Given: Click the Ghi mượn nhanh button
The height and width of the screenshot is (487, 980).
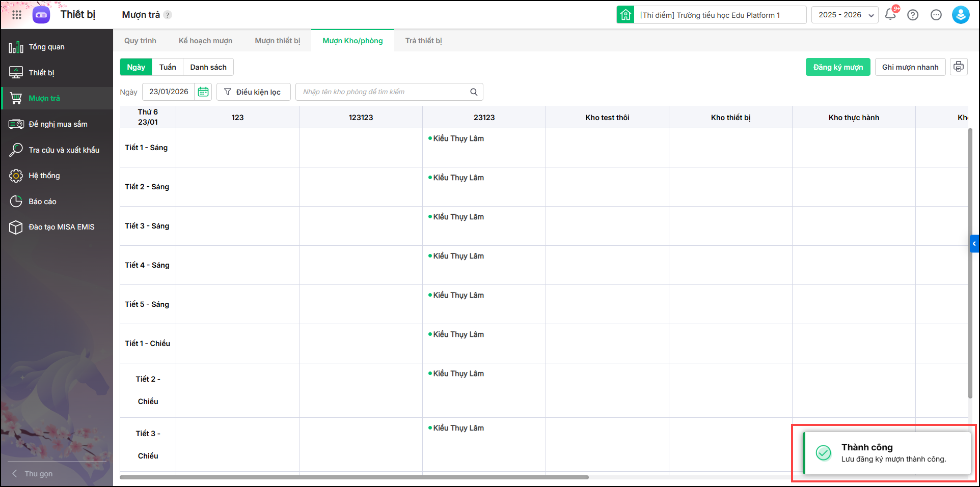Looking at the screenshot, I should (x=910, y=67).
